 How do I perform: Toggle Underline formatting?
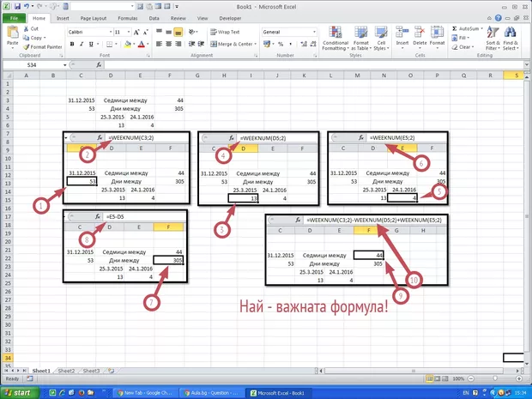(91, 44)
